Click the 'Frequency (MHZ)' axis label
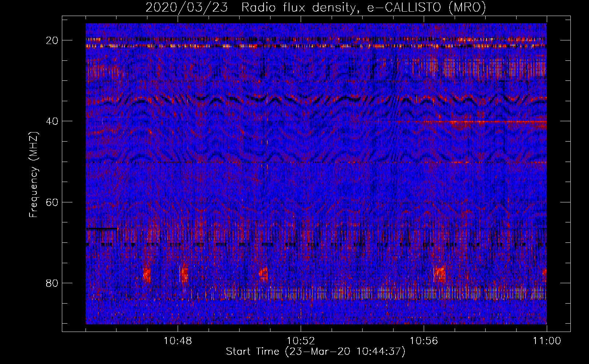 [33, 174]
